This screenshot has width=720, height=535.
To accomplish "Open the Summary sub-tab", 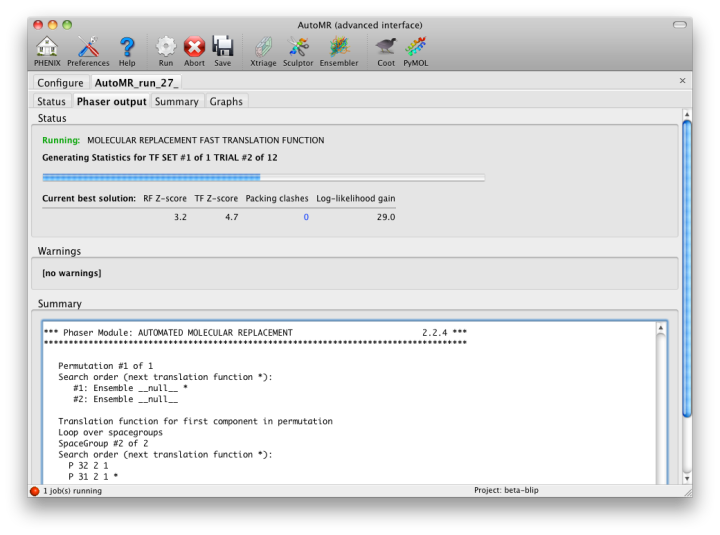I will tap(176, 101).
